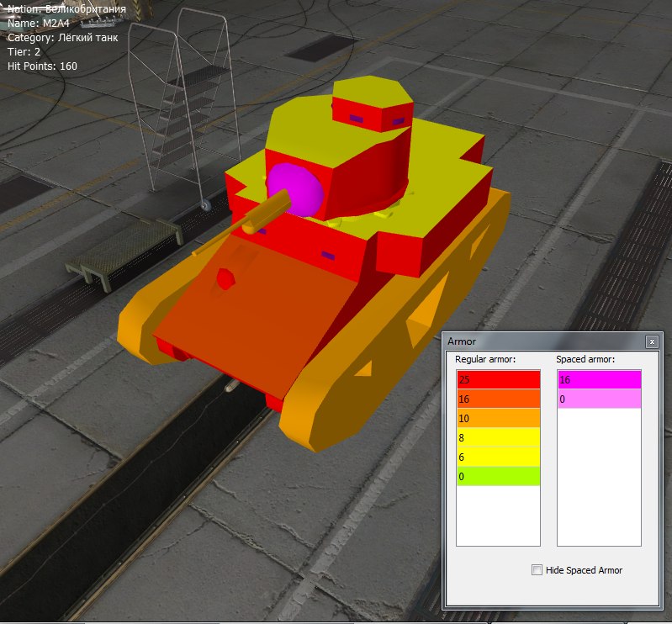The image size is (672, 624).
Task: Select the orange 10 regular armor swatch
Action: pyautogui.click(x=499, y=418)
